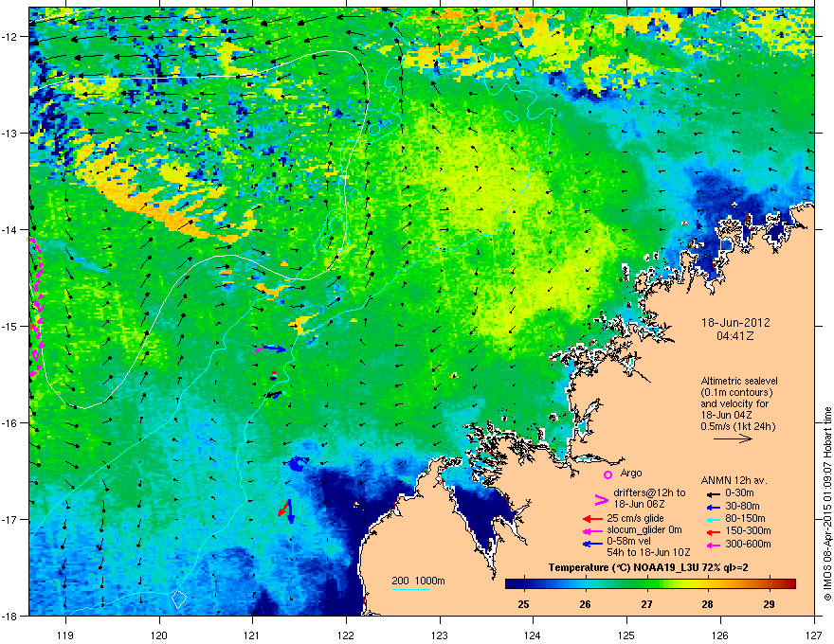
Task: Click the time label 04:41Z
Action: tap(735, 336)
